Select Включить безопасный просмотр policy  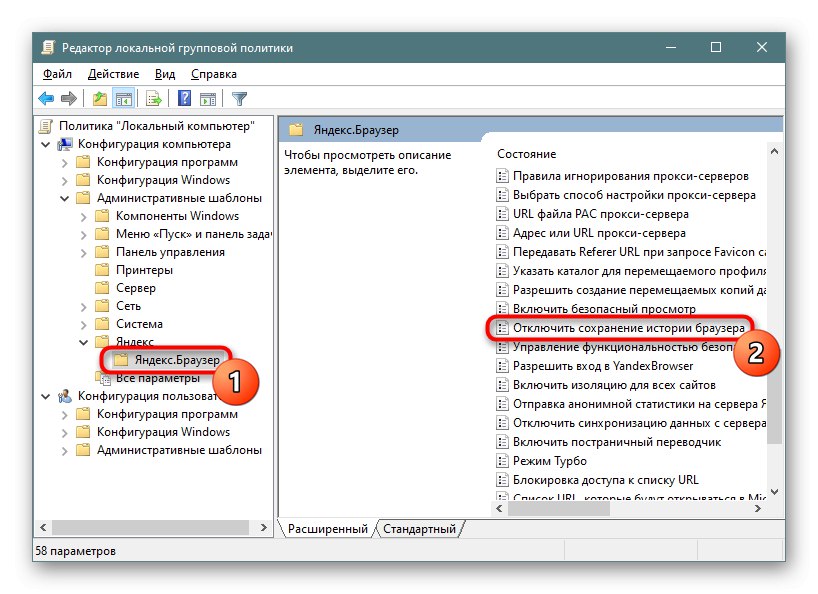[x=604, y=309]
